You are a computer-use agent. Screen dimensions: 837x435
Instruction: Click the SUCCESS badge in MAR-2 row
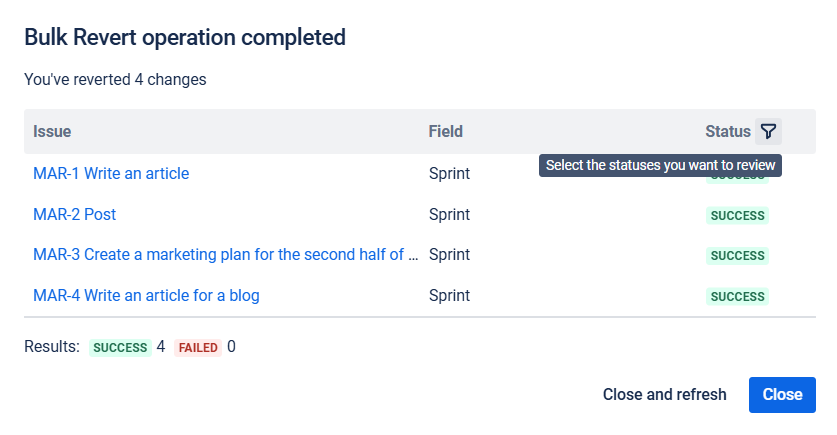point(737,215)
